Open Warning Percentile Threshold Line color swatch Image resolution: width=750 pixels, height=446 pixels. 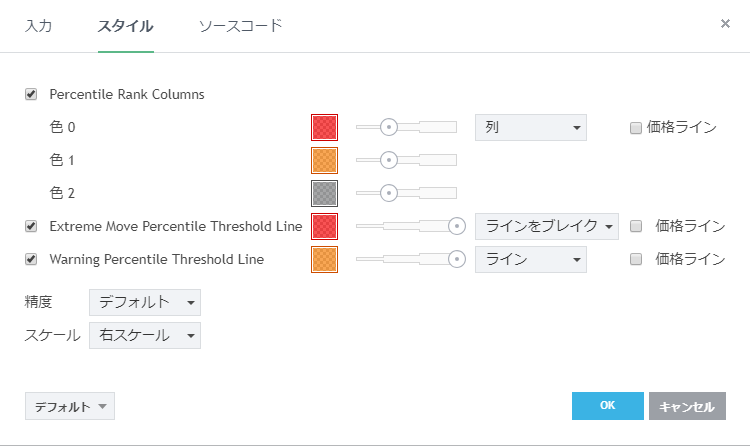(325, 259)
